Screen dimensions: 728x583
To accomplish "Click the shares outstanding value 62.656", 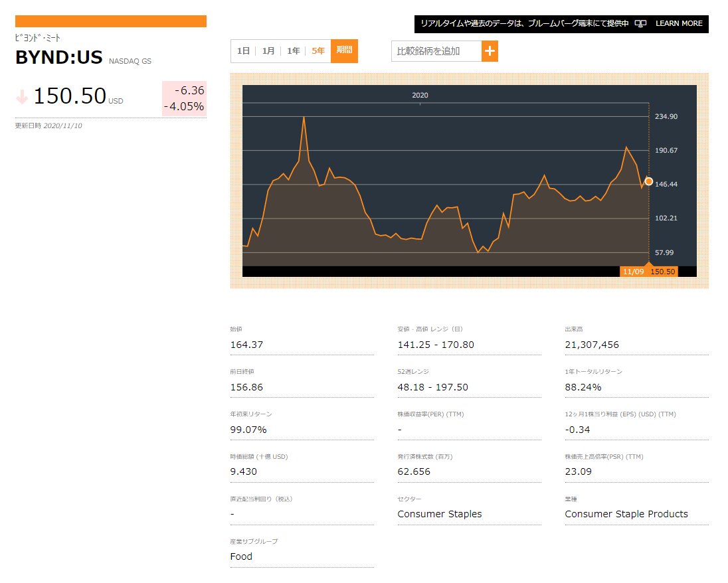I will [x=414, y=471].
